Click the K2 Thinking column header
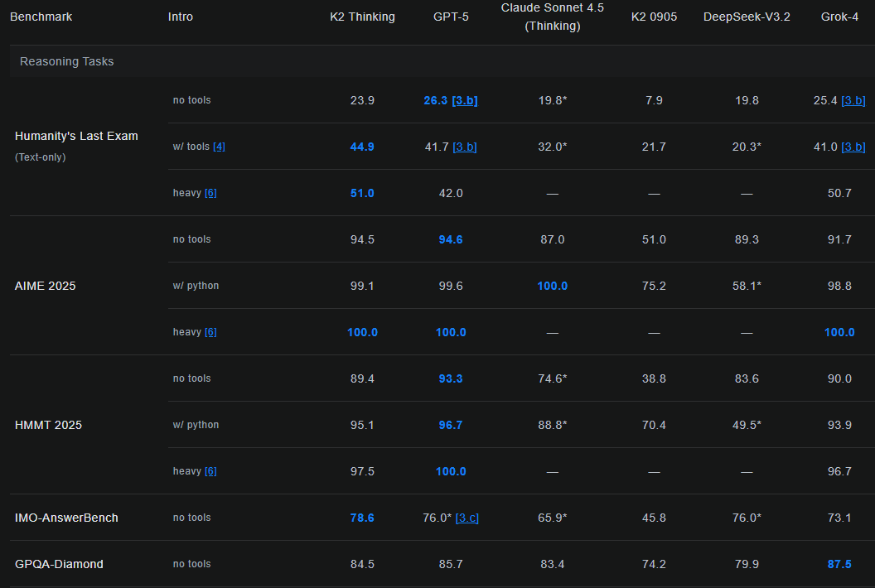This screenshot has width=875, height=588. click(362, 17)
